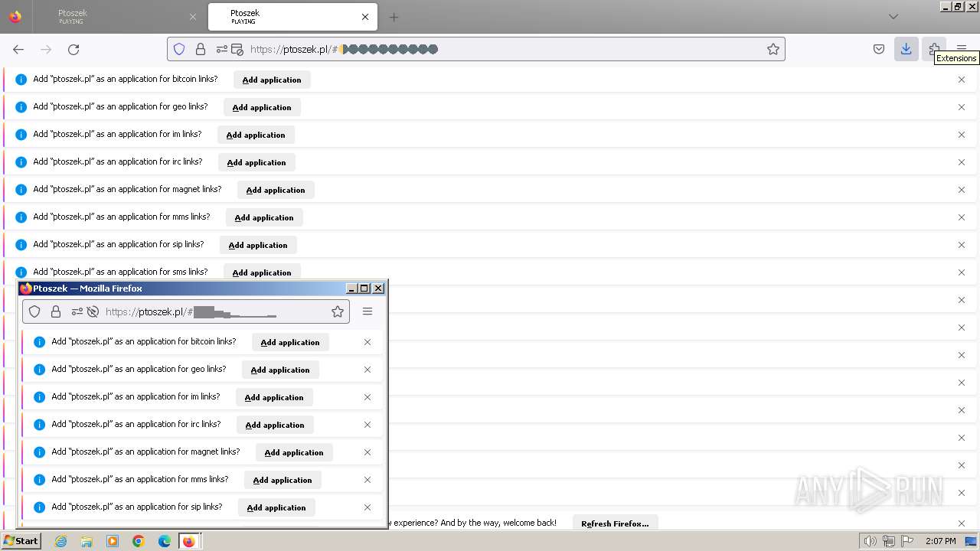This screenshot has height=551, width=980.
Task: Dismiss the im links notification in main window
Action: (962, 135)
